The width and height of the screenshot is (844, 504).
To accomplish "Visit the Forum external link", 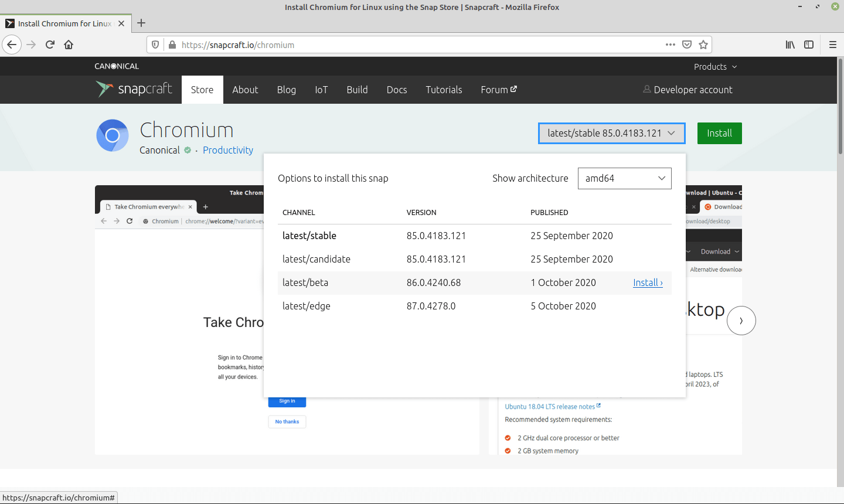I will 499,90.
